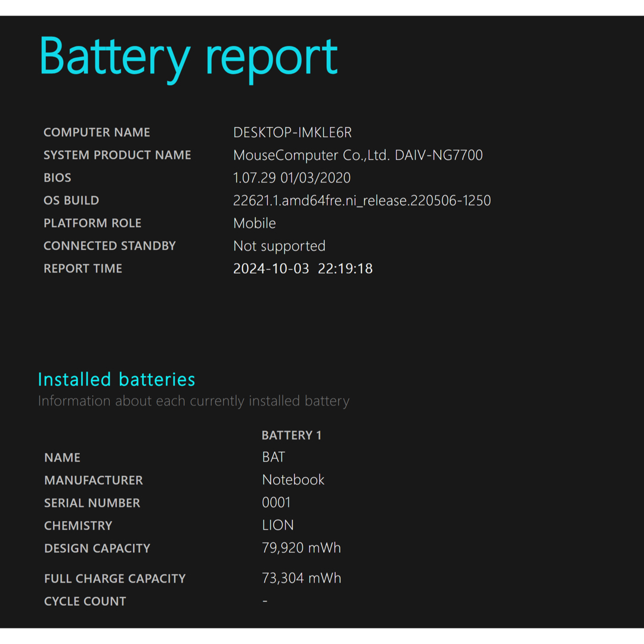644x644 pixels.
Task: Click the CHEMISTRY row label
Action: (78, 525)
